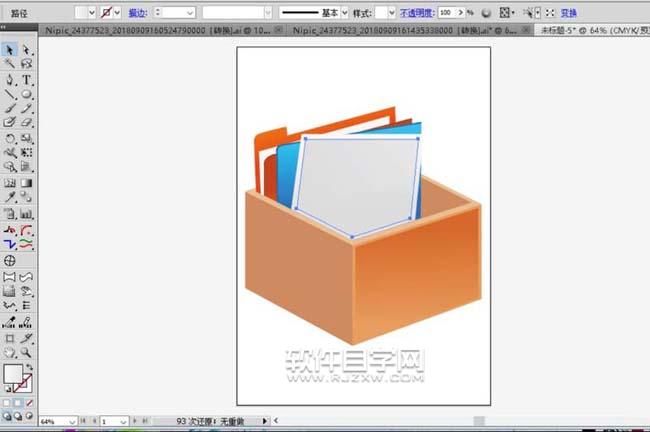Open the 64% zoom level dropdown
Viewport: 650px width, 432px height.
(x=72, y=422)
